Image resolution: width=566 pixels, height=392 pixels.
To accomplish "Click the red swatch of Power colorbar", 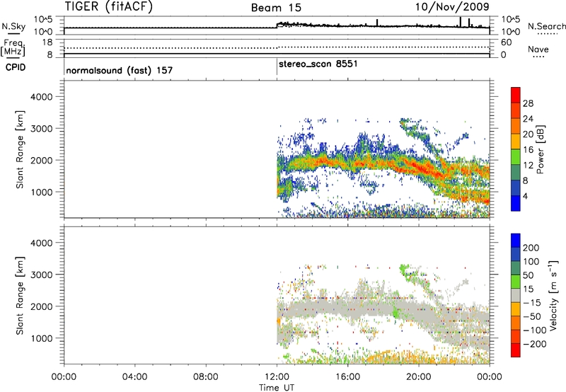I will tap(516, 96).
